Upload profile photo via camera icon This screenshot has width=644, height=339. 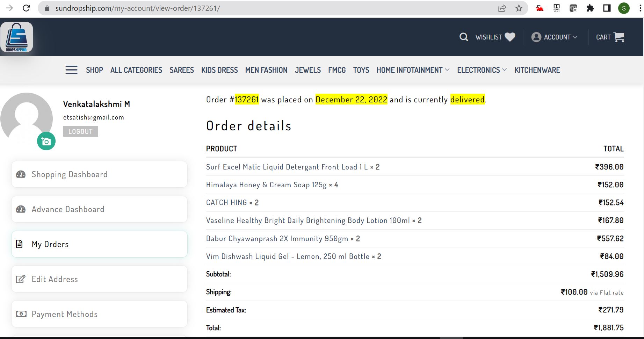coord(46,141)
